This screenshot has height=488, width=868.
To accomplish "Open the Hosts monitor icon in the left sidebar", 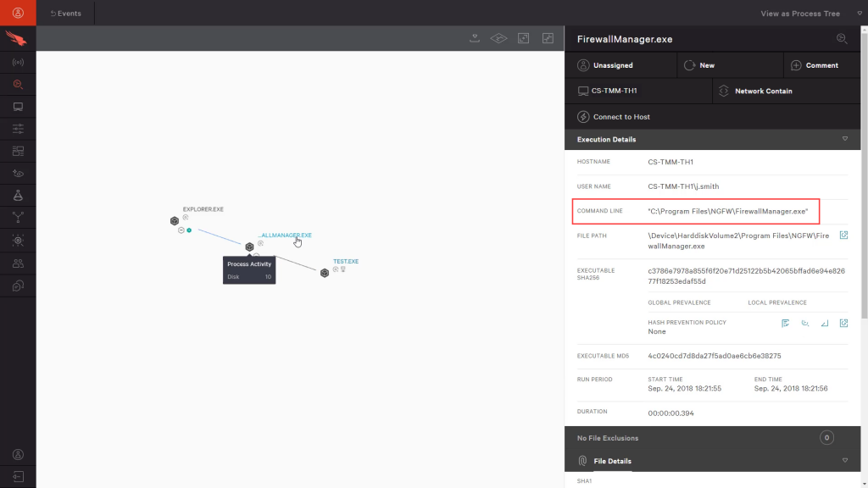I will coord(19,106).
